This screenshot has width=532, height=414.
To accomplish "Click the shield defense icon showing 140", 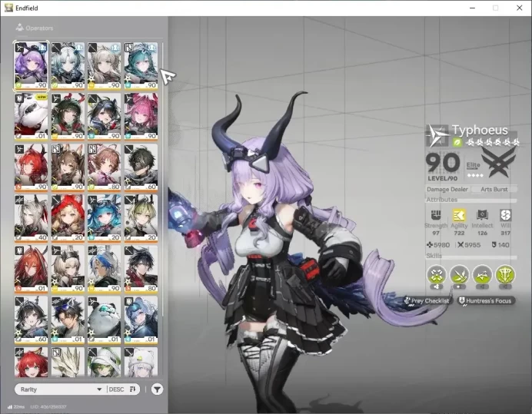I will click(x=494, y=245).
